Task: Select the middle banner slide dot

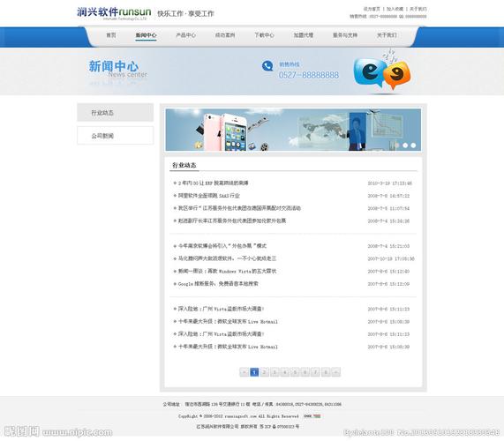Action: [x=405, y=146]
